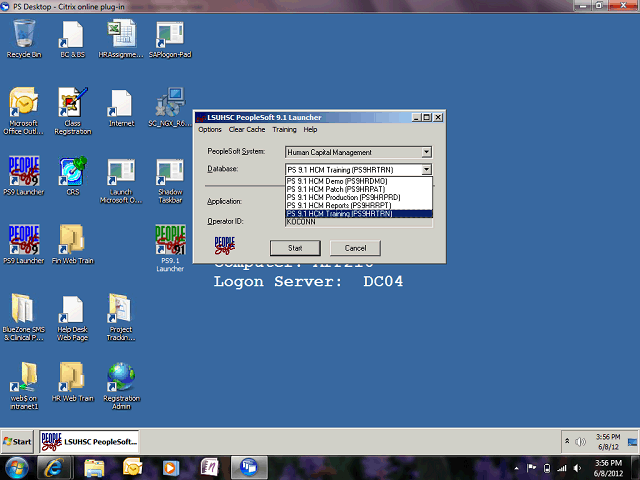The image size is (640, 480).
Task: Open Launch Microsoft O... desktop shortcut
Action: point(121,180)
